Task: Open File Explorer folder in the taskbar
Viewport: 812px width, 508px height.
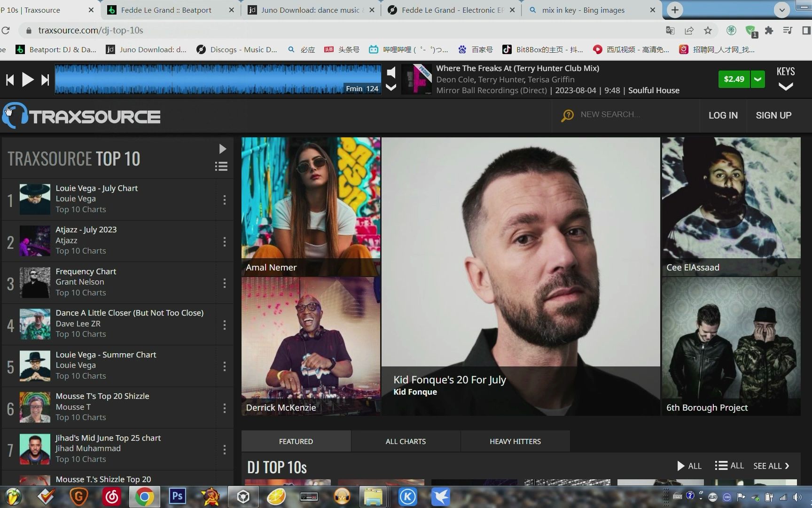Action: coord(373,497)
